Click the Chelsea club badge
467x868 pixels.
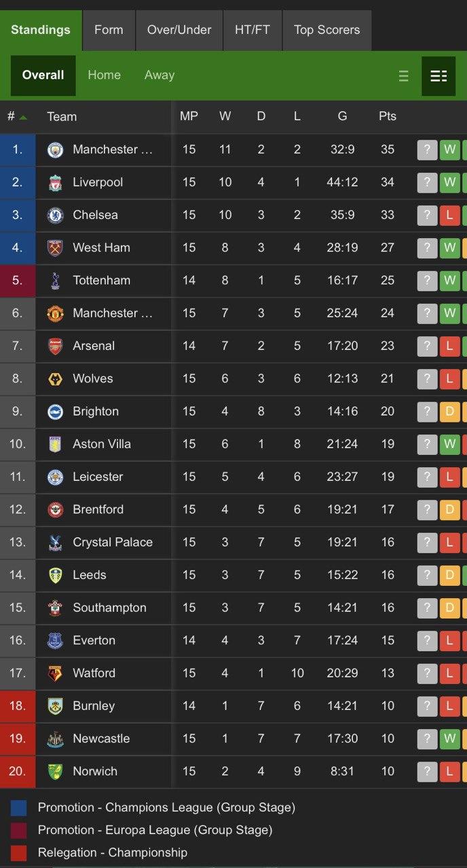(55, 215)
